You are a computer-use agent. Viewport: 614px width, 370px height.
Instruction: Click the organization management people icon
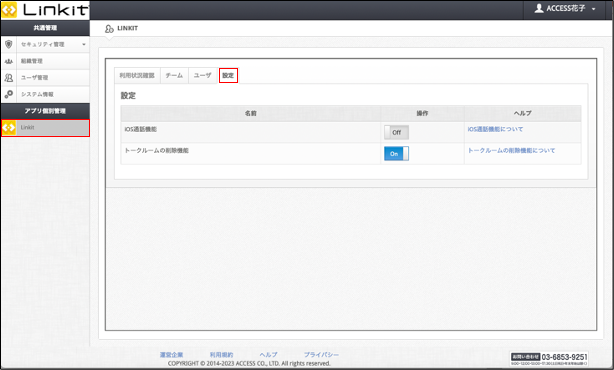pos(9,61)
